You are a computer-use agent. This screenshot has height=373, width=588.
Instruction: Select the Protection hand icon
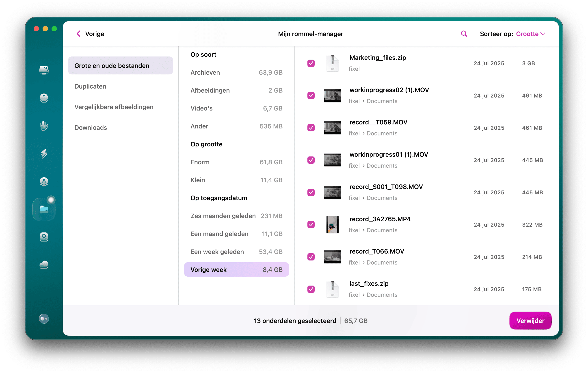(x=44, y=126)
